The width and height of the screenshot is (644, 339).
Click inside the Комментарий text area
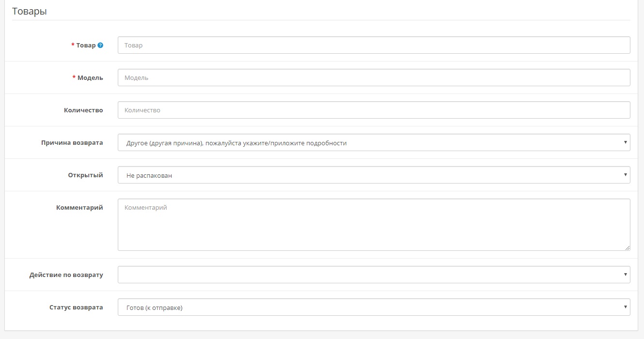pyautogui.click(x=374, y=224)
